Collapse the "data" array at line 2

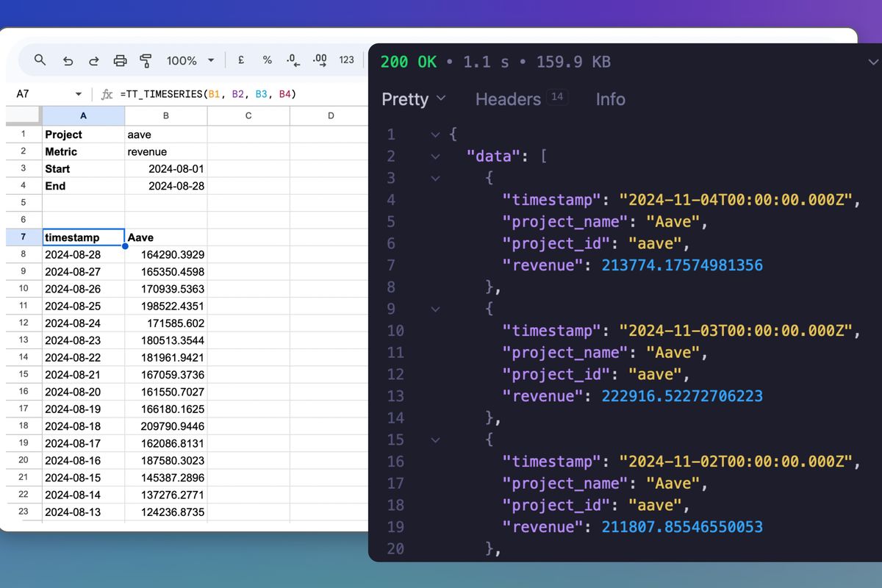pos(435,156)
